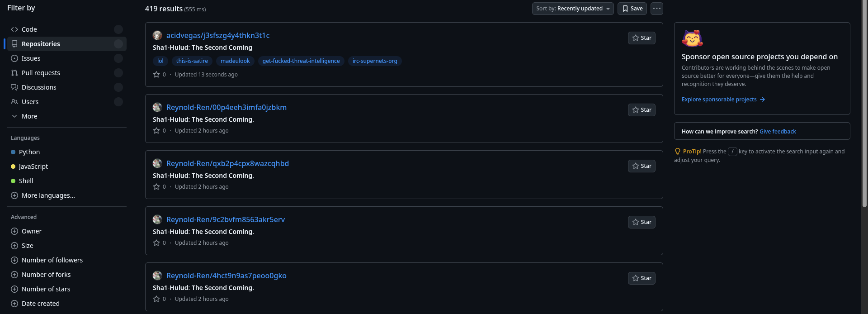Click avatar next to Reynold-Ren/00p4eeh3imfa0jzbkm
The height and width of the screenshot is (314, 868).
pyautogui.click(x=157, y=107)
